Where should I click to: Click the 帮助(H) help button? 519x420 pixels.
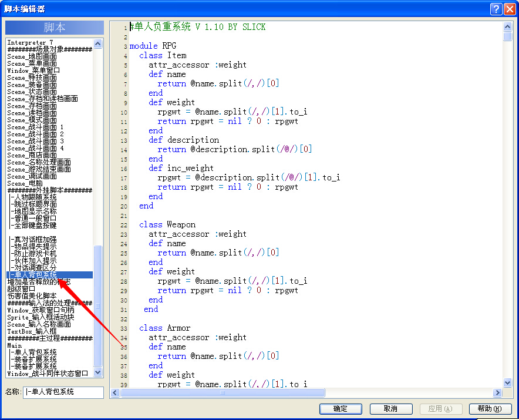[490, 409]
